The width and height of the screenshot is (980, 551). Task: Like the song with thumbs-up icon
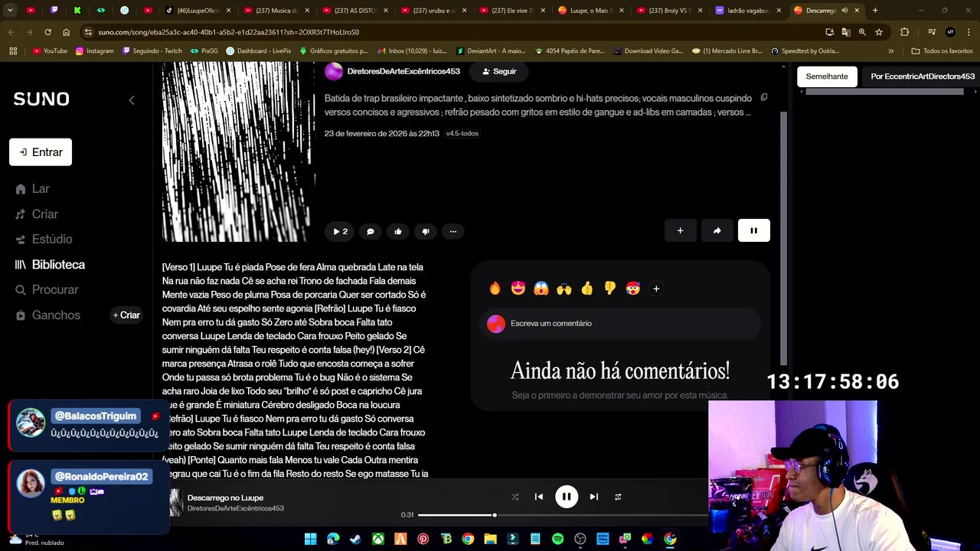(x=398, y=231)
